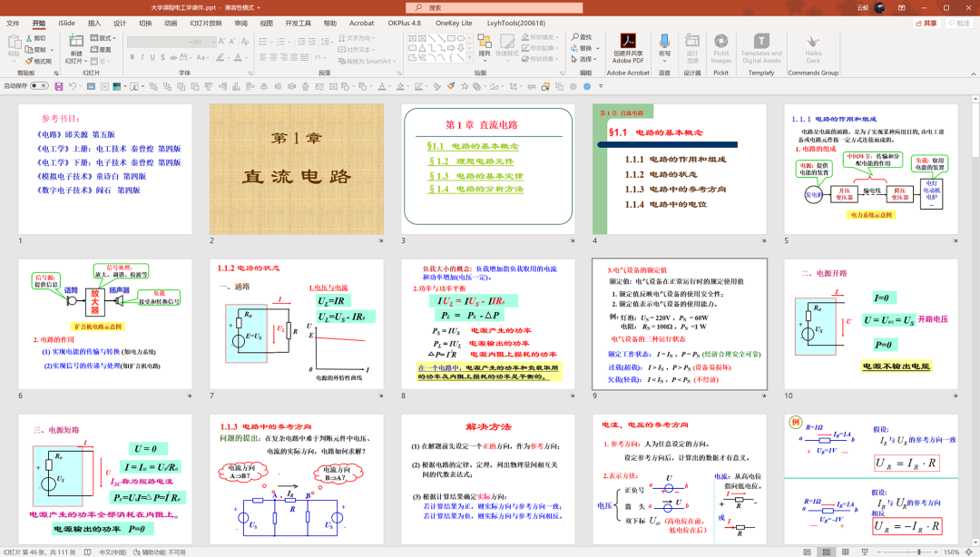980x557 pixels.
Task: Toggle align right paragraph button
Action: [x=284, y=57]
